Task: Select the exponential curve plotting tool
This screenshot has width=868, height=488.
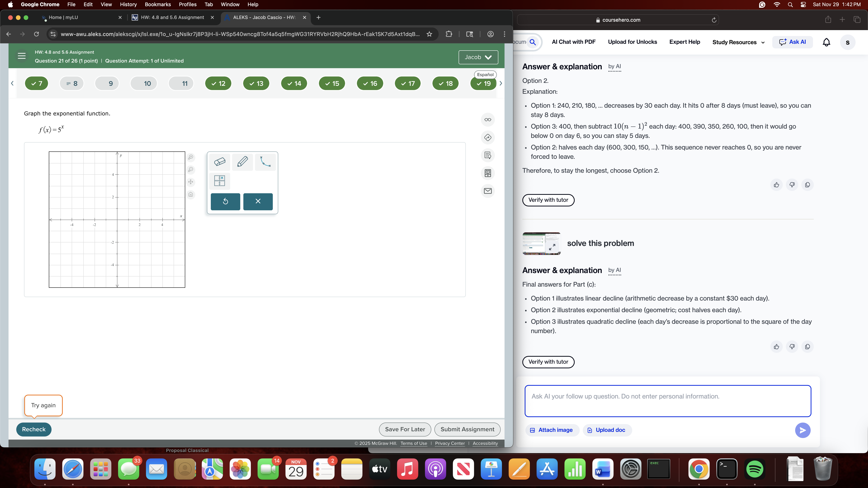Action: 265,162
